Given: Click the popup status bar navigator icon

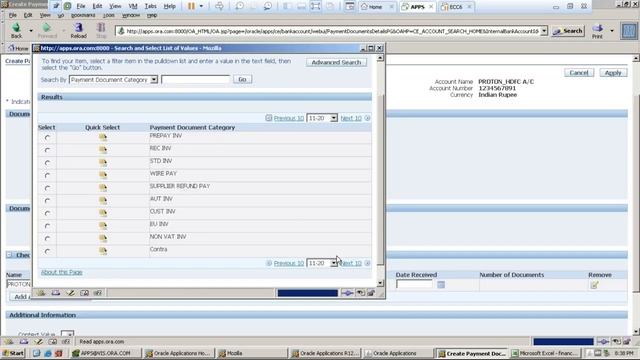Looking at the screenshot, I should click(41, 293).
